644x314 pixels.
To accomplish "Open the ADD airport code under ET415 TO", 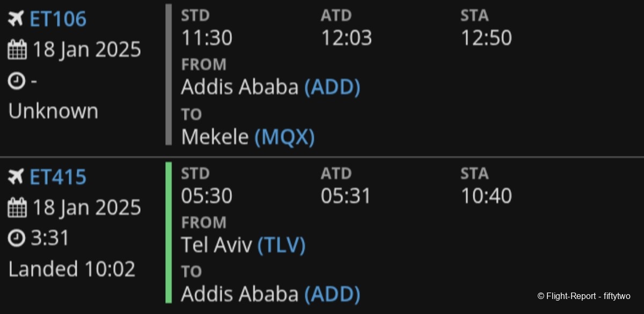I will (332, 294).
